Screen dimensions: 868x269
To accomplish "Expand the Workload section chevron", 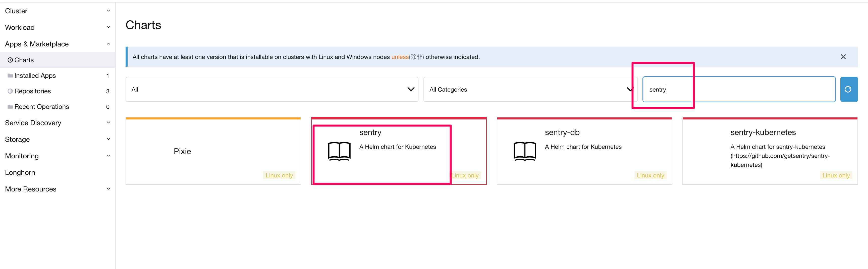I will click(108, 27).
